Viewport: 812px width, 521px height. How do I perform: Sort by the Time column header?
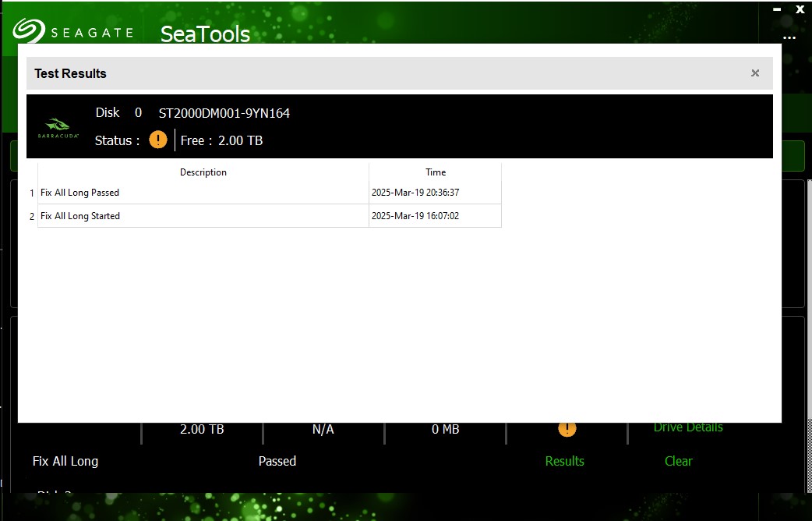pos(435,172)
